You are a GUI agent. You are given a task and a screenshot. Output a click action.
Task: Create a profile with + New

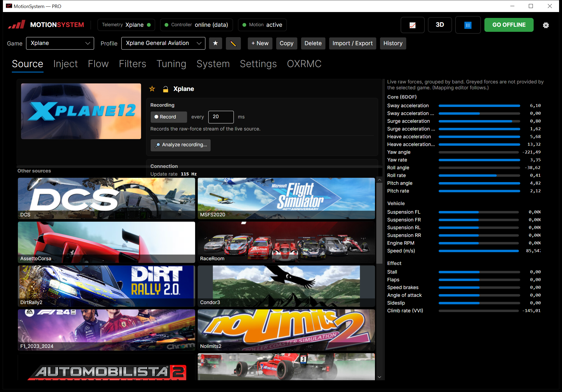pyautogui.click(x=260, y=43)
